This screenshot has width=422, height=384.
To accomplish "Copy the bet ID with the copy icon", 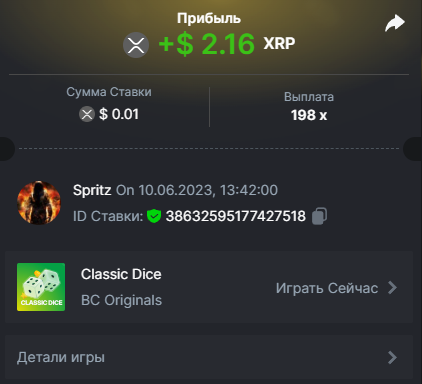I will click(319, 216).
